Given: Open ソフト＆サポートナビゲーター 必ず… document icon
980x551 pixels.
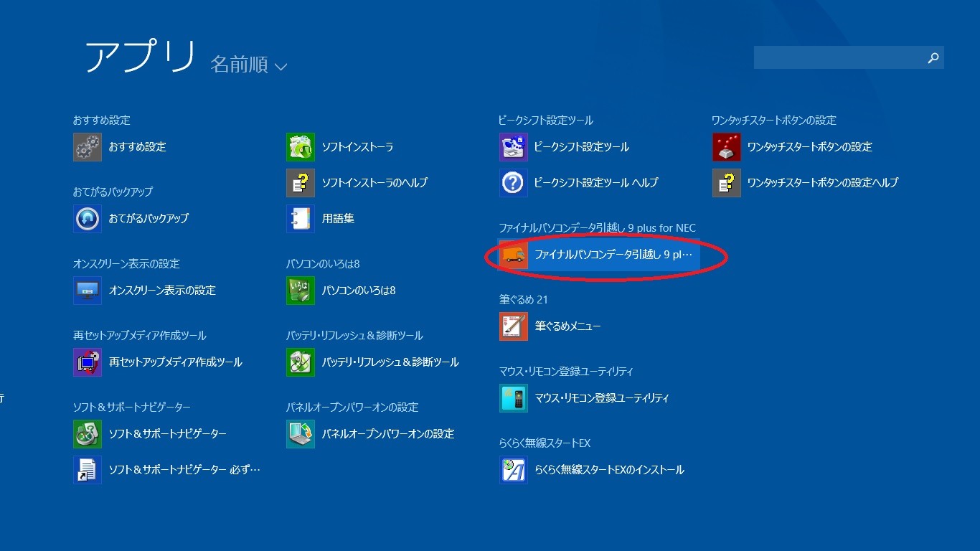Looking at the screenshot, I should tap(88, 470).
